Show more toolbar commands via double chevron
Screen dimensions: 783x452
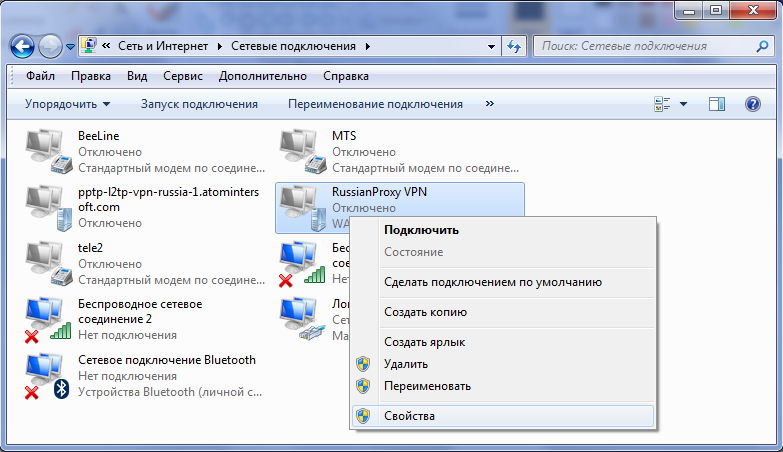[490, 103]
